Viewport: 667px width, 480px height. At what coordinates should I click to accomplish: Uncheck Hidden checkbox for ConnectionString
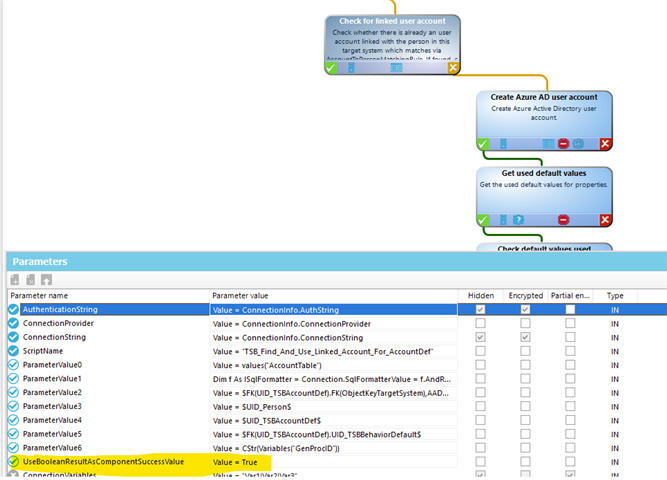481,337
